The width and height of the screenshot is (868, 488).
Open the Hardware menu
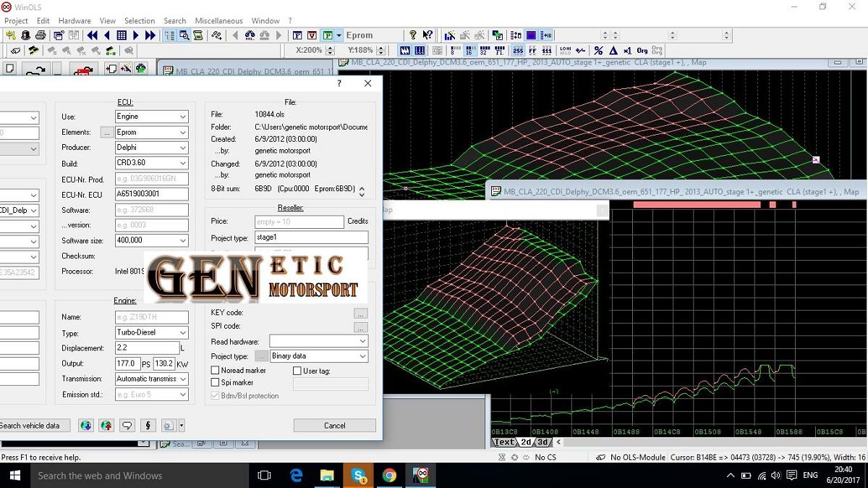pos(75,21)
